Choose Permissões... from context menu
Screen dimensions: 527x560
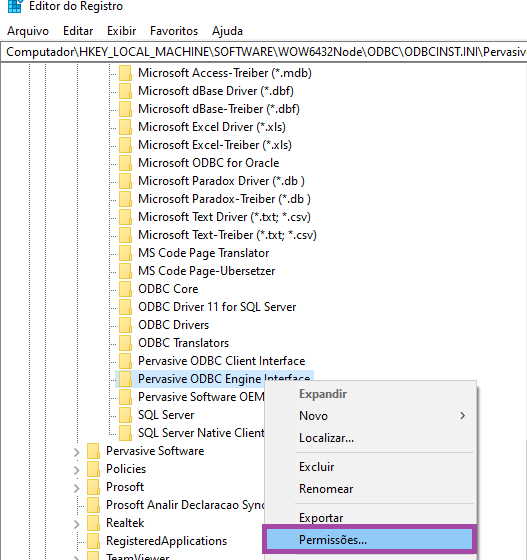point(370,539)
